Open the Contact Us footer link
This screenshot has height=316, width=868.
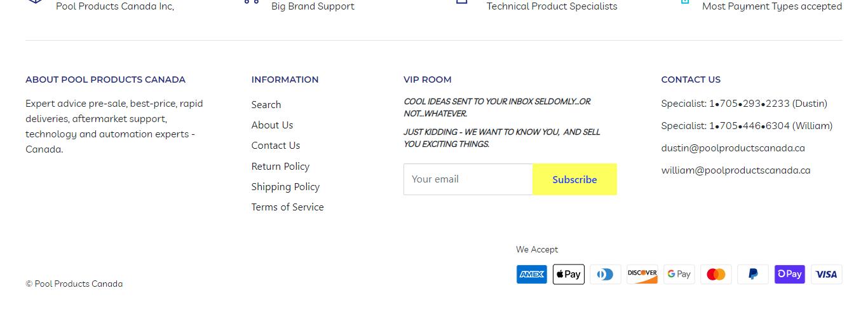coord(276,146)
